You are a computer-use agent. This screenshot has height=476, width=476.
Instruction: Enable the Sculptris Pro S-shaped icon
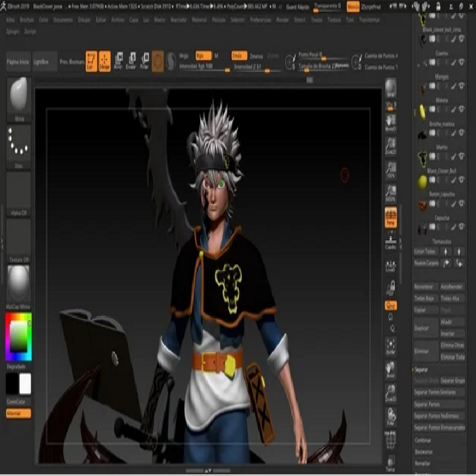click(171, 61)
